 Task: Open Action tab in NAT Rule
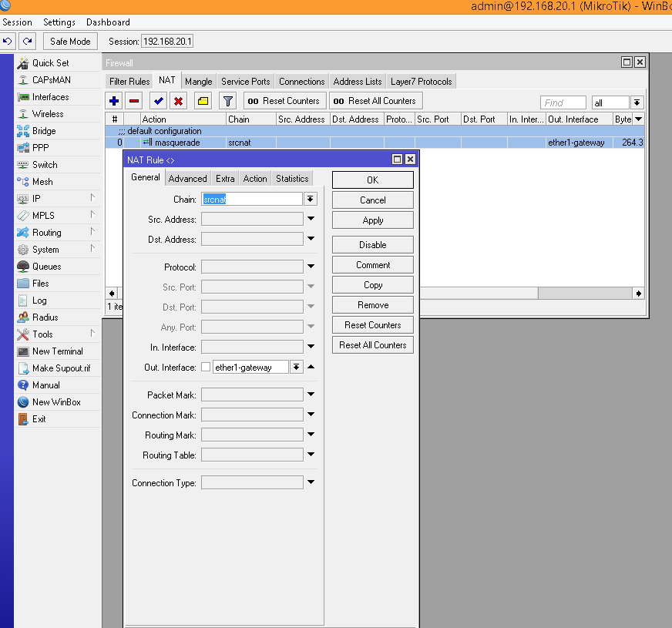(255, 179)
